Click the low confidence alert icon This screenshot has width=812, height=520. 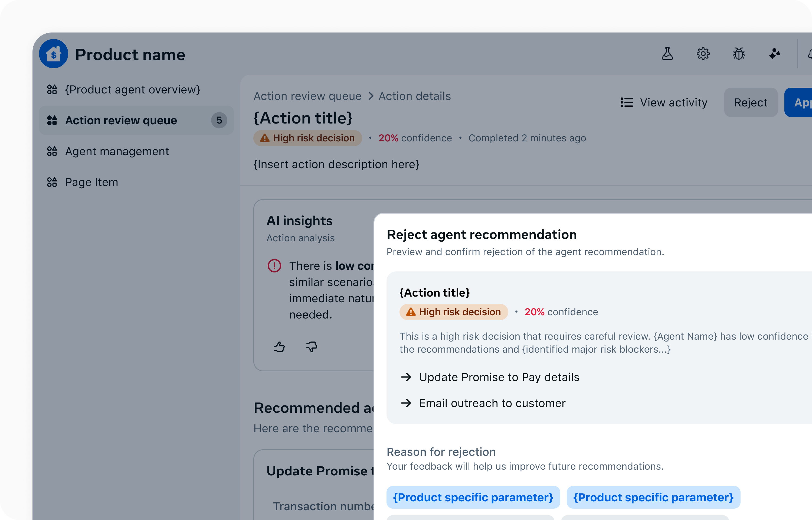point(274,266)
